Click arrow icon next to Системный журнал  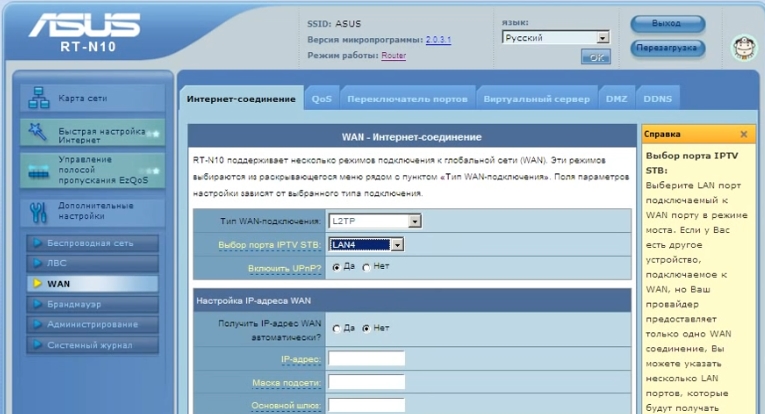coord(37,344)
